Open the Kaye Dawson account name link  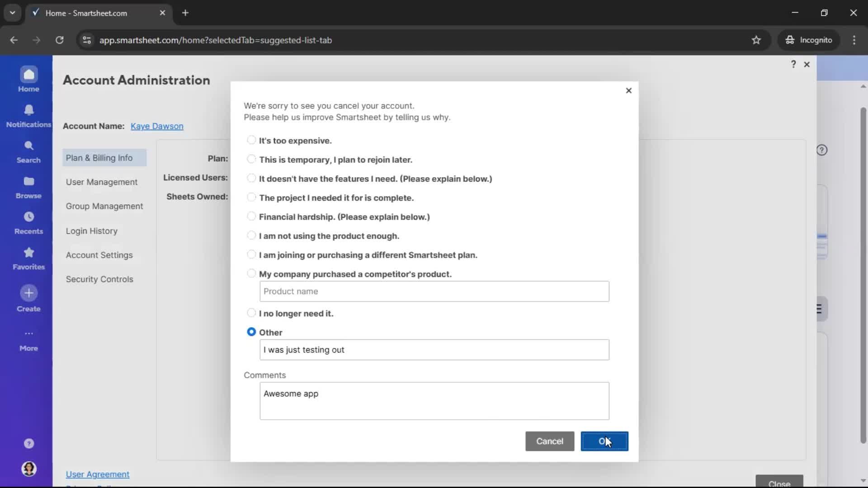[x=157, y=126]
